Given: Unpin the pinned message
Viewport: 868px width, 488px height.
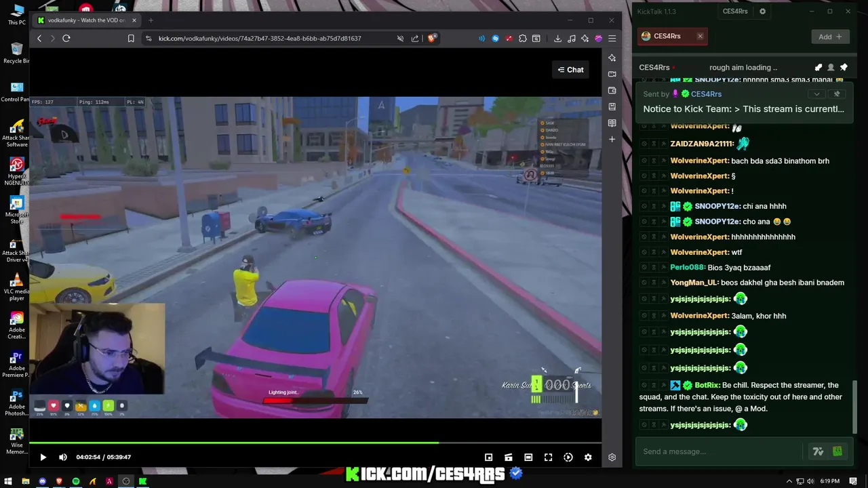Looking at the screenshot, I should (x=837, y=94).
